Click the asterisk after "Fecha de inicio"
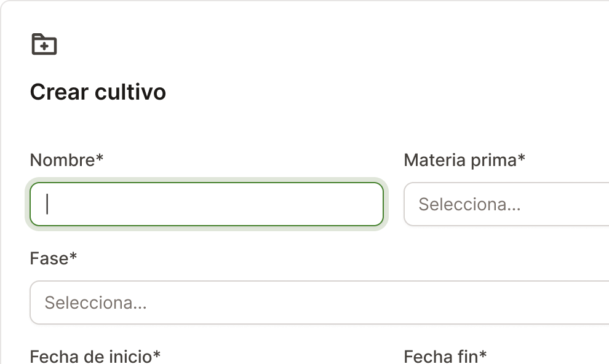Screen dimensions: 609x364 coord(157,355)
